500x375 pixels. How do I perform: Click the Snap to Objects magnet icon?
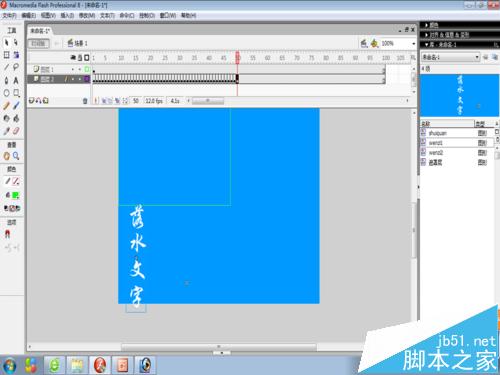click(x=7, y=234)
